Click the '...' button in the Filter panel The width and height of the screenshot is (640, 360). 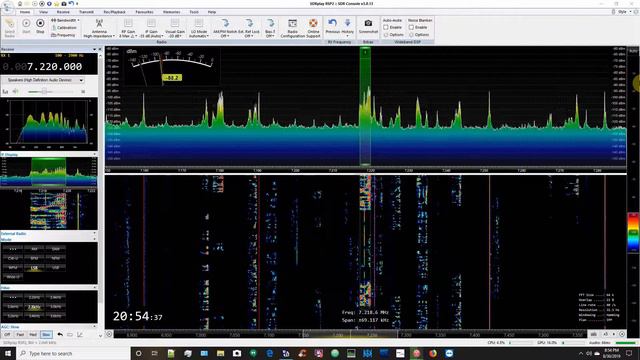click(13, 297)
